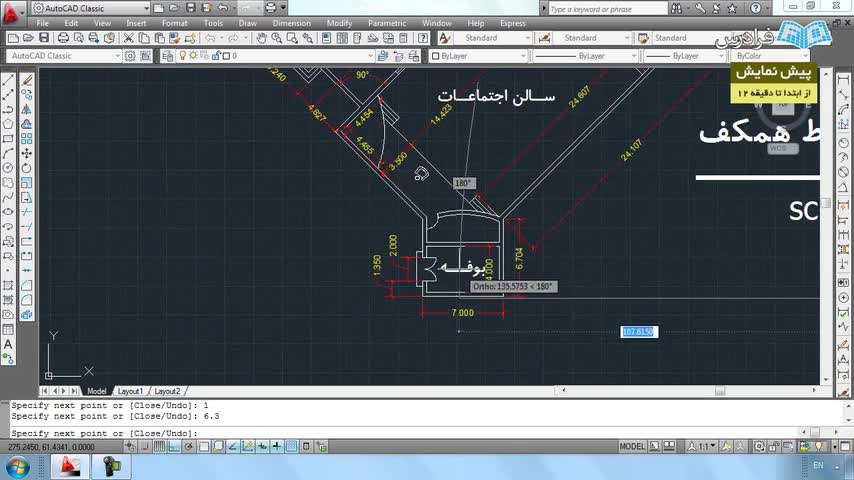Select the Trim modify tool
The width and height of the screenshot is (854, 480).
[26, 212]
